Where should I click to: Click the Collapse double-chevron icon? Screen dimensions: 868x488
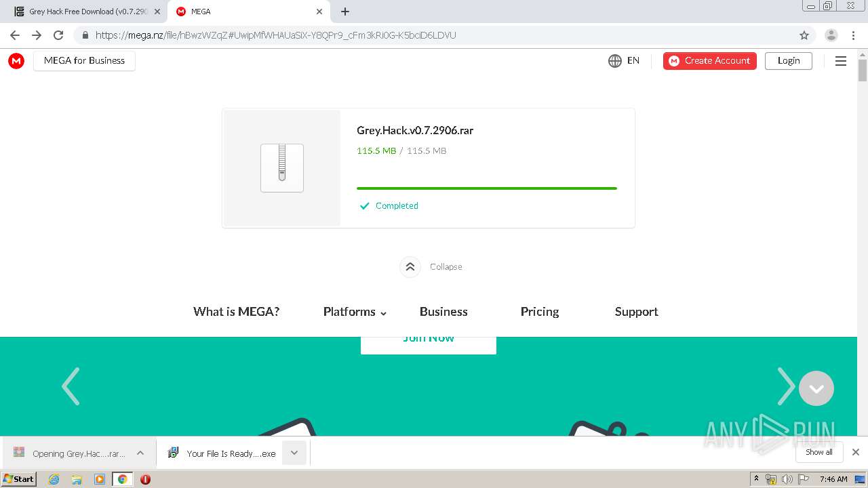pos(410,267)
